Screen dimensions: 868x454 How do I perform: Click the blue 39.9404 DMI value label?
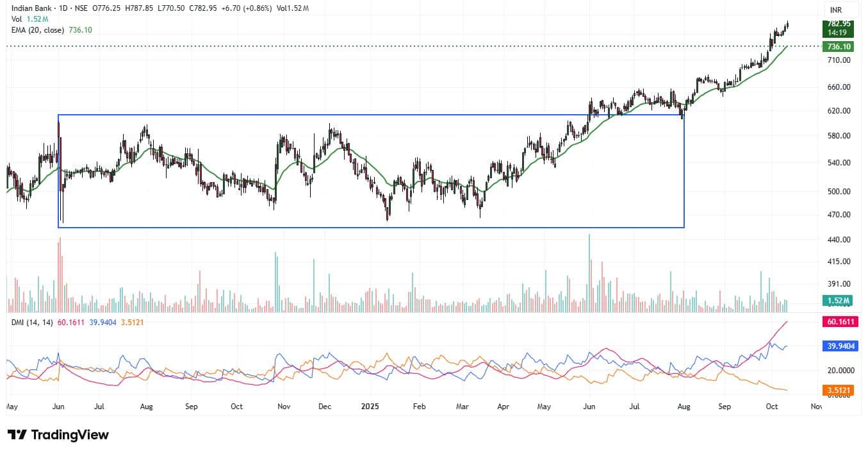click(839, 346)
